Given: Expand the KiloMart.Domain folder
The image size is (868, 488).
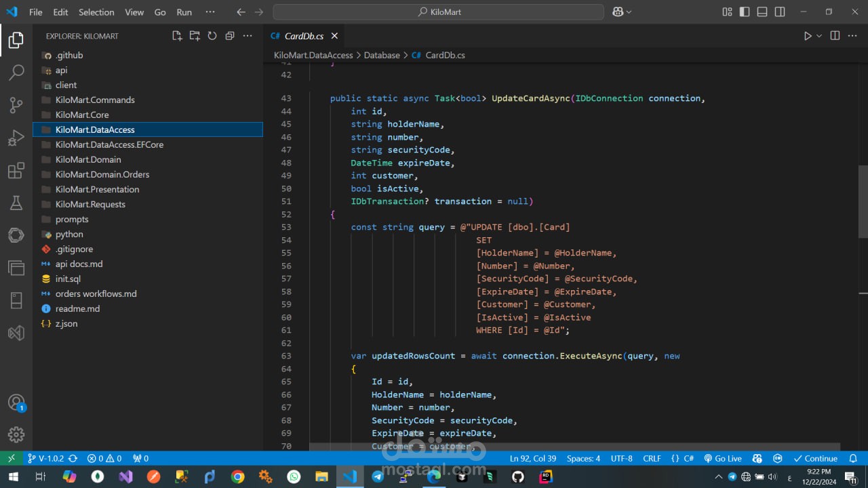Looking at the screenshot, I should pyautogui.click(x=88, y=159).
